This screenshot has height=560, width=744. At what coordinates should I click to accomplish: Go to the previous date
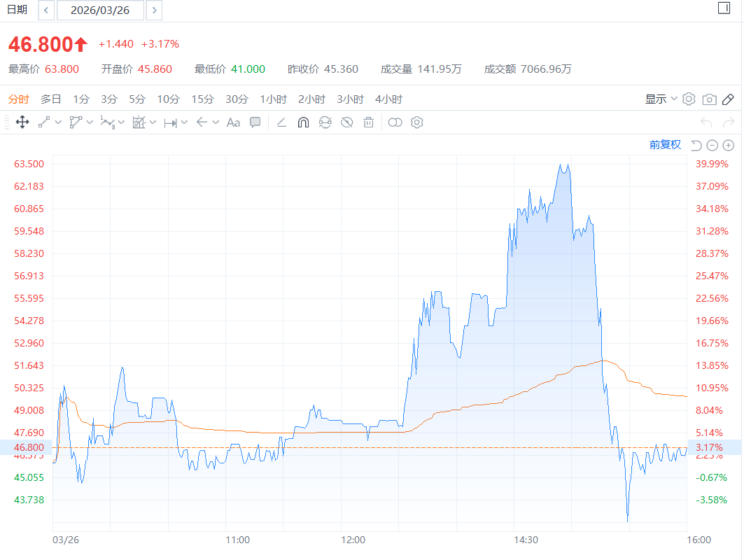46,10
